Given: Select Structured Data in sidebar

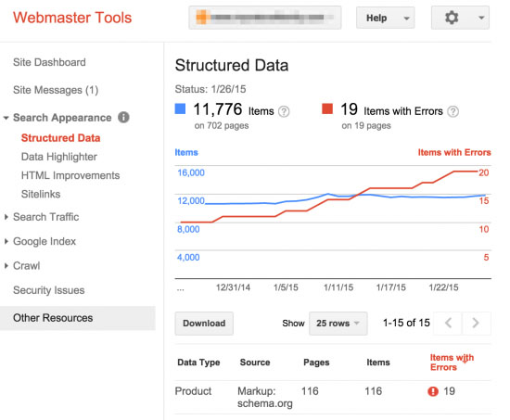Looking at the screenshot, I should pos(60,138).
